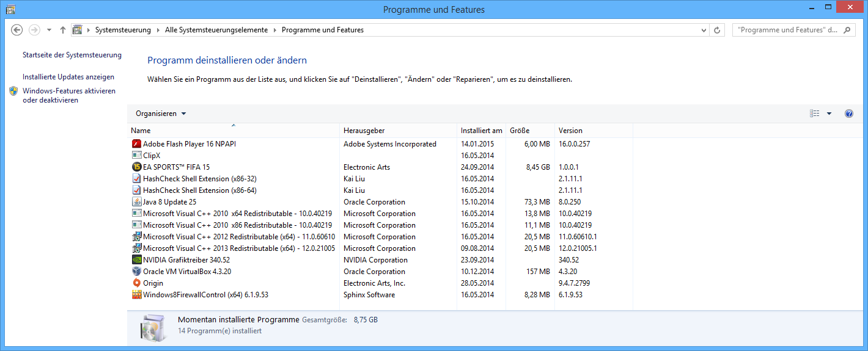Screen dimensions: 868x351
Task: Click the view layout icon
Action: pyautogui.click(x=814, y=114)
